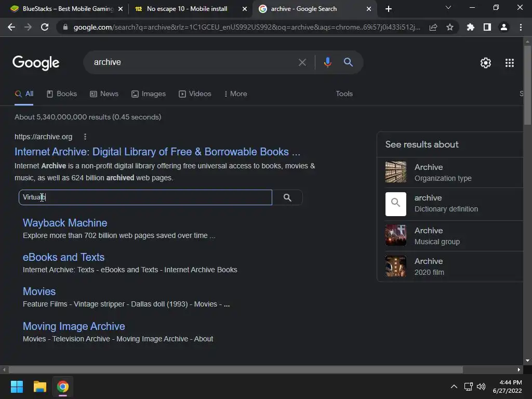The width and height of the screenshot is (532, 399).
Task: Open the clock and date flyout
Action: [x=507, y=387]
